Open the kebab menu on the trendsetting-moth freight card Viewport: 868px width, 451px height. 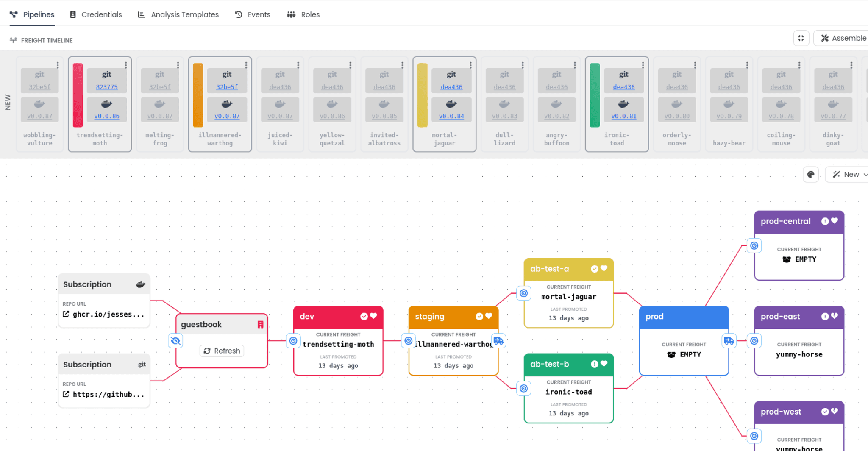(125, 64)
